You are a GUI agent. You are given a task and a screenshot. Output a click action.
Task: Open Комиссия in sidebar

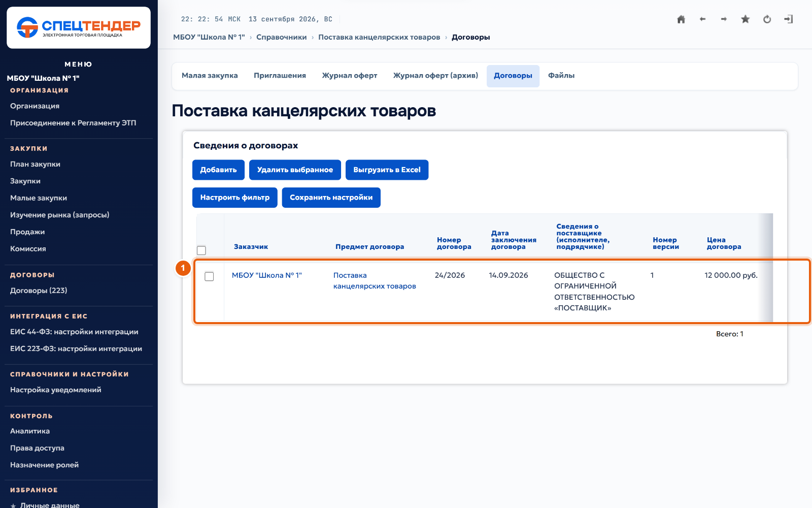[x=28, y=249]
